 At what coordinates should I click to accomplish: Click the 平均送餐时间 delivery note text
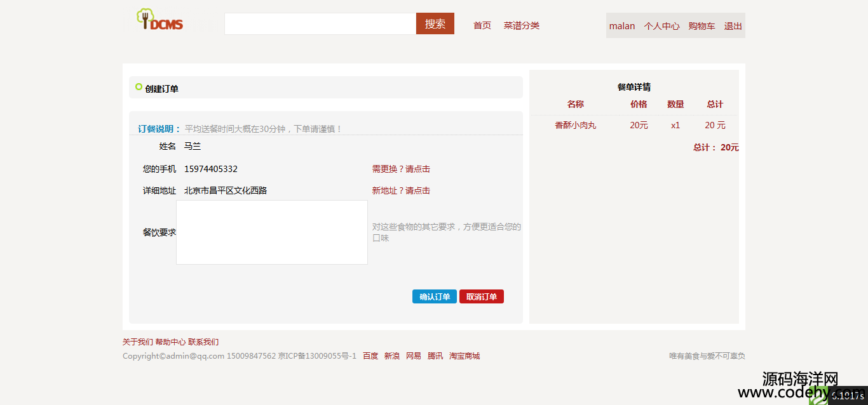tap(264, 129)
